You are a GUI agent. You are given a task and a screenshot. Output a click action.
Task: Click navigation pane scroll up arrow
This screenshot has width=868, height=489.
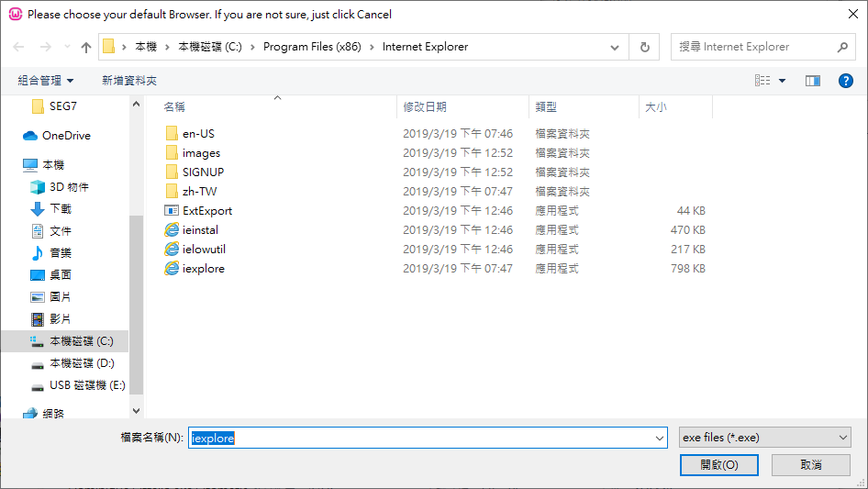point(136,104)
